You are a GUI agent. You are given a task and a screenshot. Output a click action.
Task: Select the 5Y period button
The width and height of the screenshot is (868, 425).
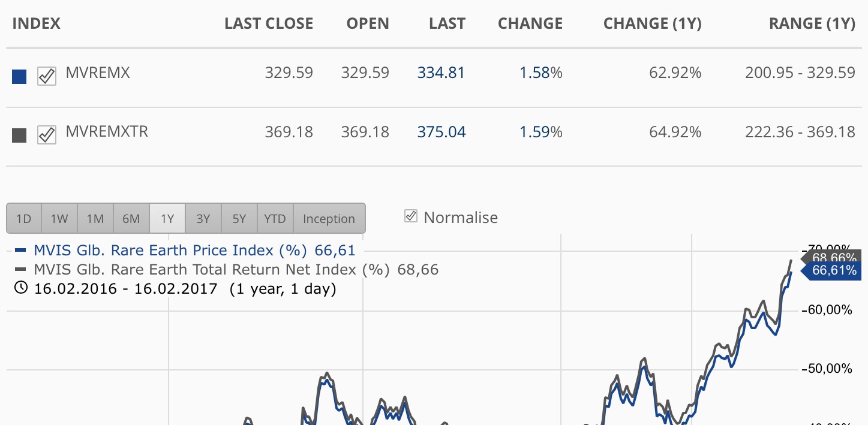[x=239, y=218]
